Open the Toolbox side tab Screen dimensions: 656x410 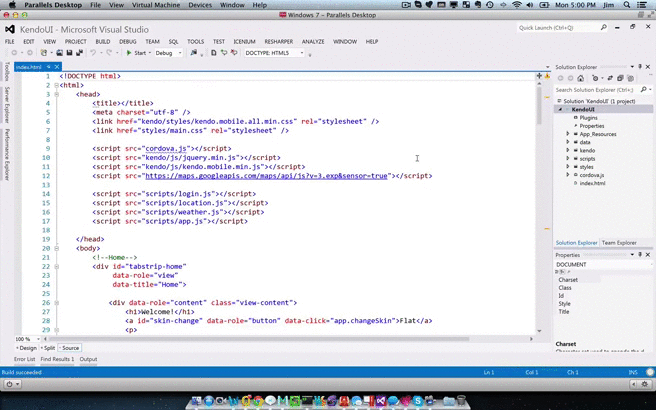click(7, 71)
